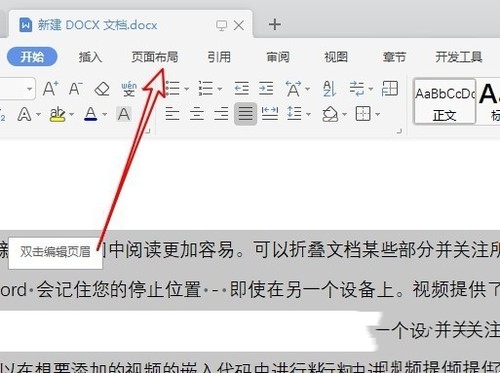500x373 pixels.
Task: Click line spacing icon
Action: (294, 114)
